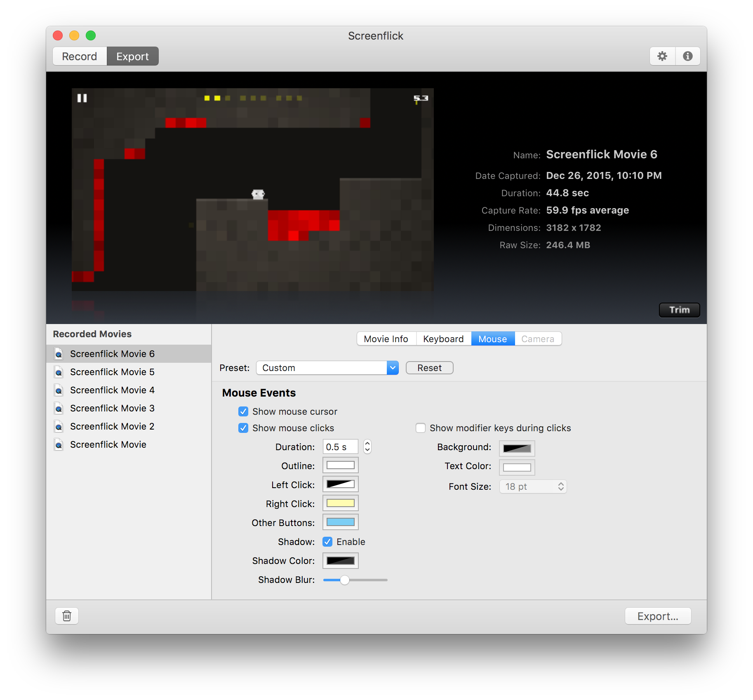Open preferences with the gear icon
The width and height of the screenshot is (753, 700).
pyautogui.click(x=662, y=56)
